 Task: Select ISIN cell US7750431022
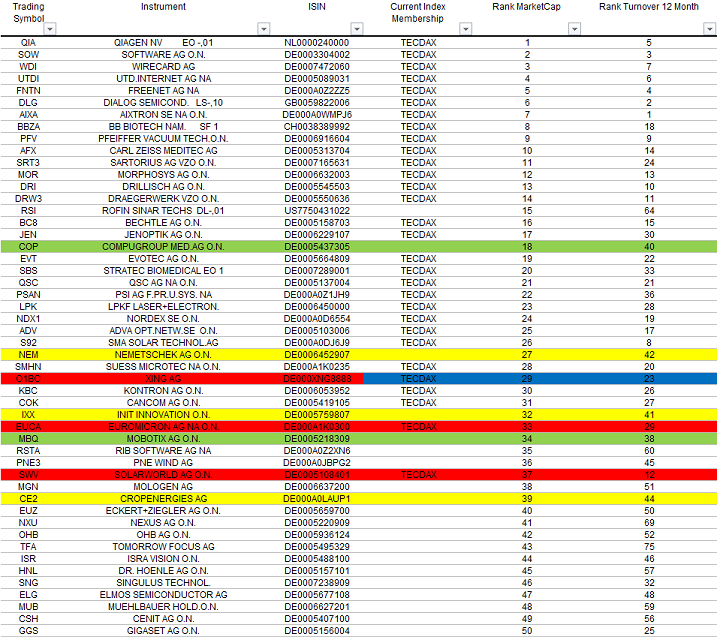317,211
